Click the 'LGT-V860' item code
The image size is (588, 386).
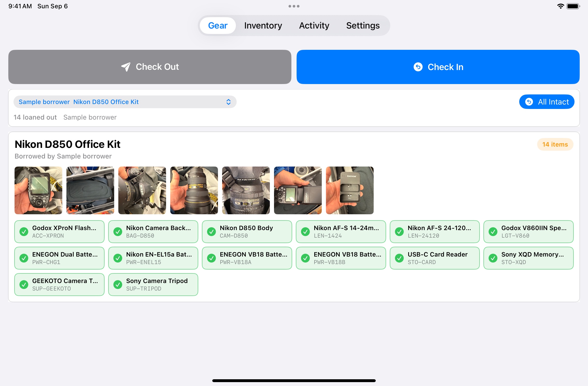click(515, 236)
